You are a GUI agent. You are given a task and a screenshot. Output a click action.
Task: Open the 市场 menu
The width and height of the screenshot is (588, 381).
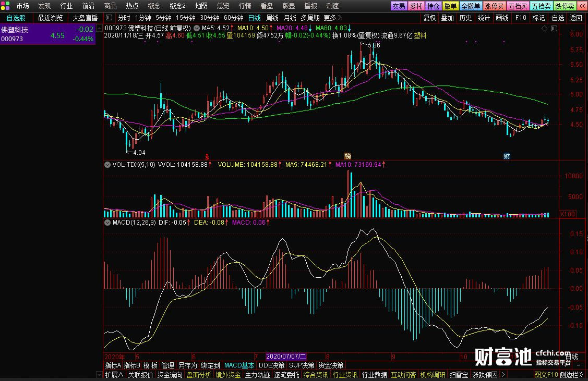(x=22, y=6)
